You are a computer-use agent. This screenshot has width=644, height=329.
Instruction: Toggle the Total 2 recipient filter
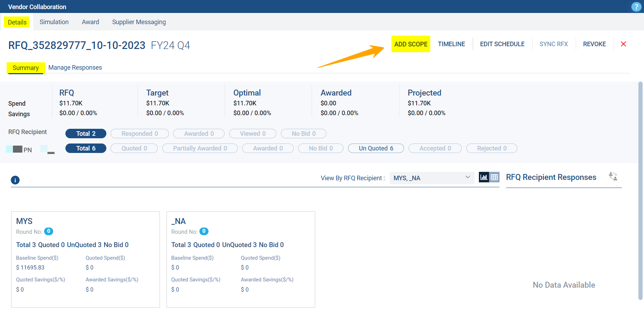(x=86, y=134)
